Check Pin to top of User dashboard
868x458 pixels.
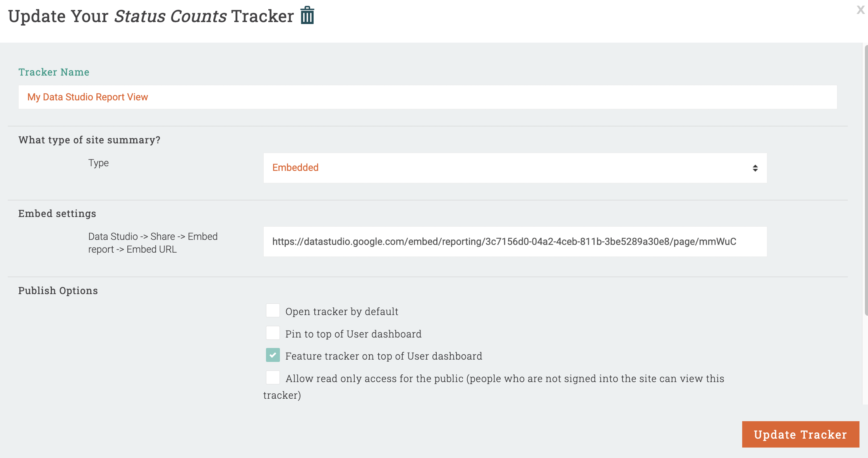click(273, 333)
